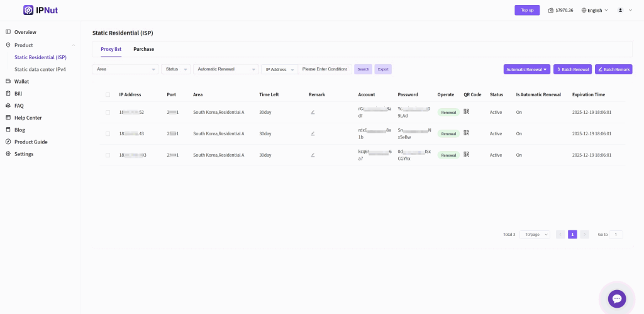
Task: Click the wallet balance icon showing $7970.36
Action: pos(551,10)
